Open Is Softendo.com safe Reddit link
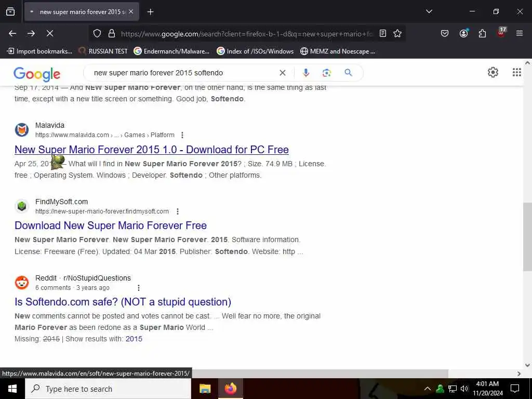This screenshot has width=532, height=399. (x=123, y=302)
